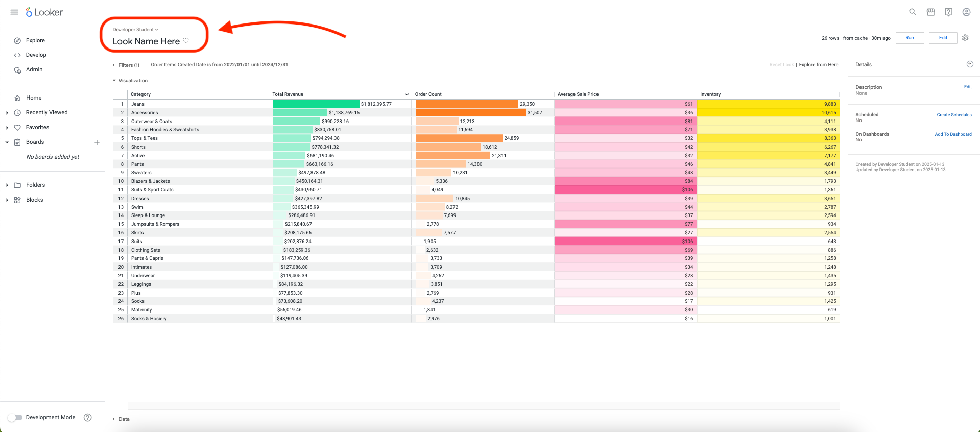Sort by Total Revenue column header
This screenshot has width=980, height=432.
click(288, 94)
